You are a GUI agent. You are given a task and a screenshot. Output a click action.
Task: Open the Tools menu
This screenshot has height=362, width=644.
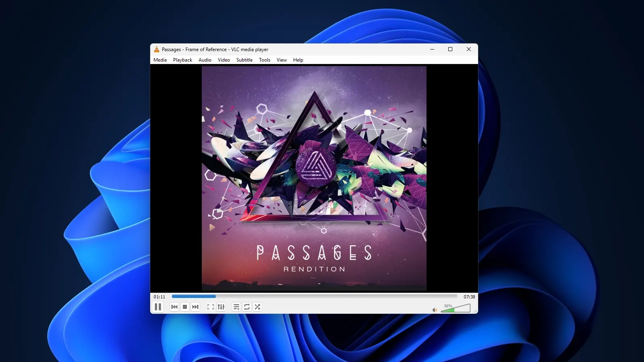coord(265,60)
